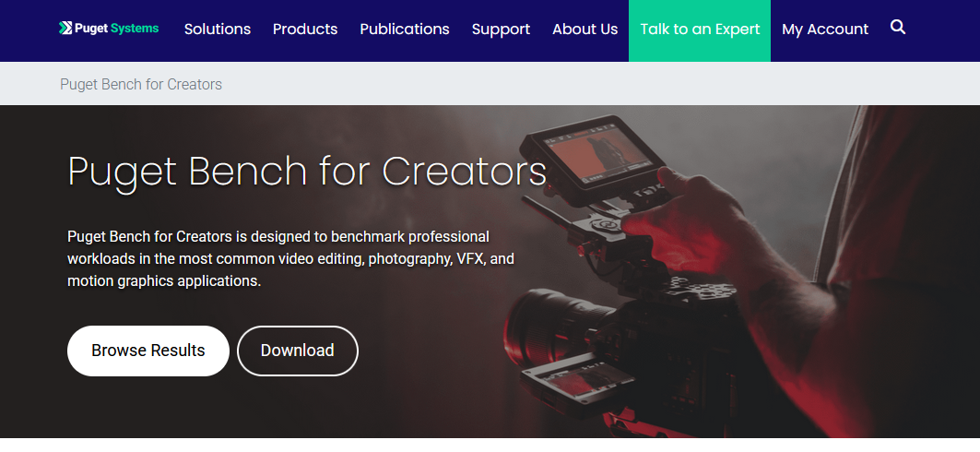The width and height of the screenshot is (980, 452).
Task: Open the Publications menu
Action: click(x=405, y=30)
